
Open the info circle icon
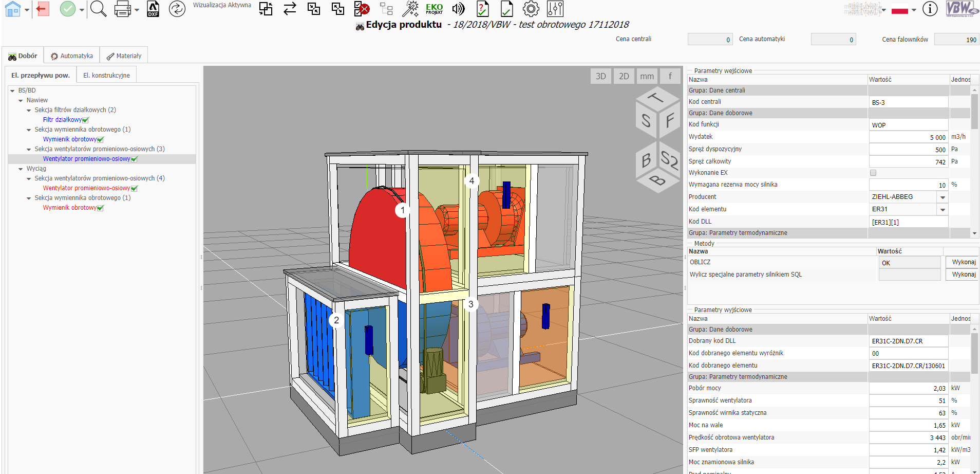pos(930,9)
